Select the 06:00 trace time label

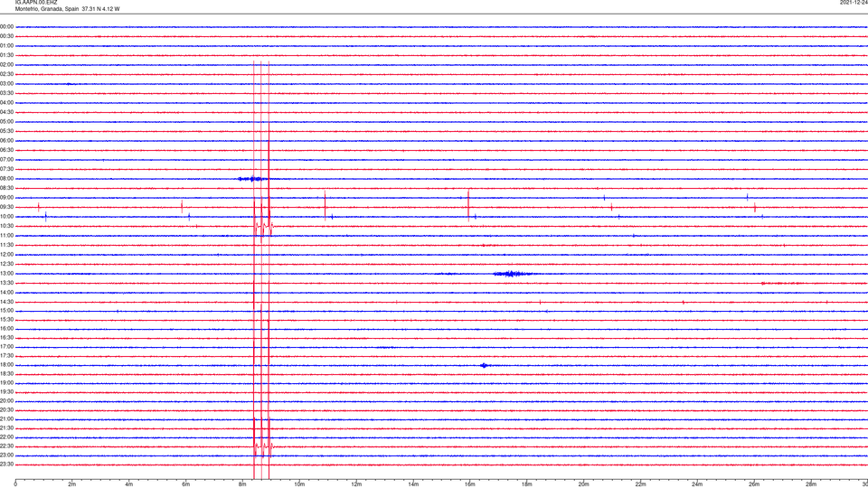click(x=7, y=141)
